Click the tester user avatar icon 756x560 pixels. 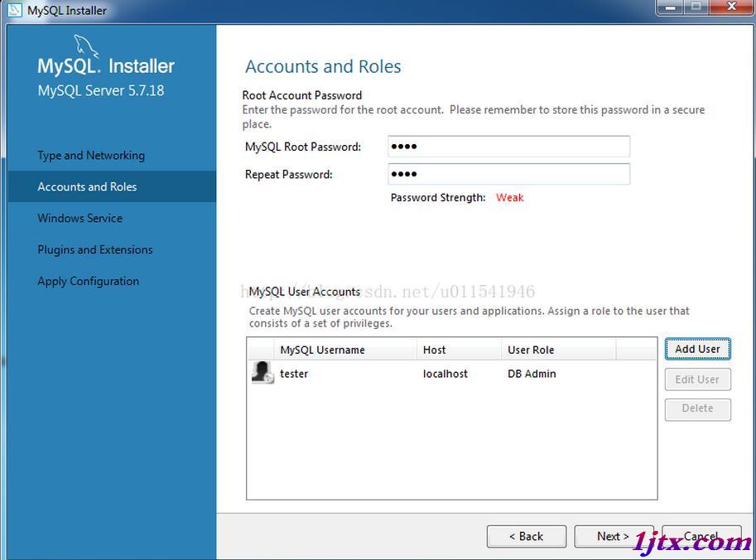point(262,373)
